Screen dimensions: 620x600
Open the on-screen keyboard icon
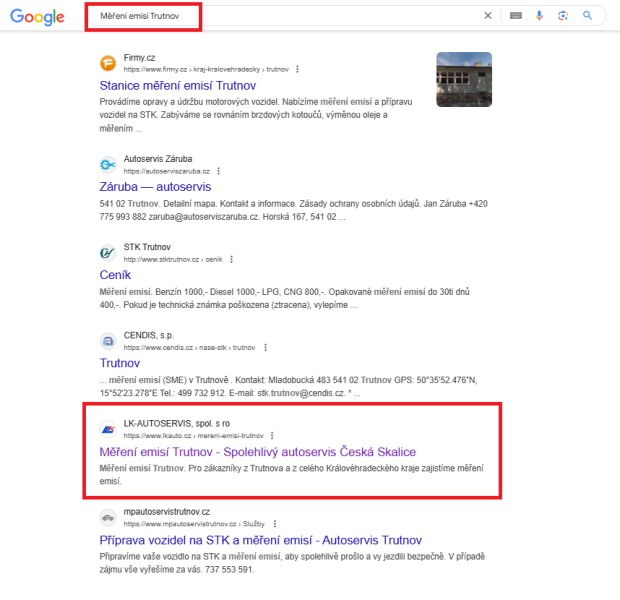(x=516, y=15)
